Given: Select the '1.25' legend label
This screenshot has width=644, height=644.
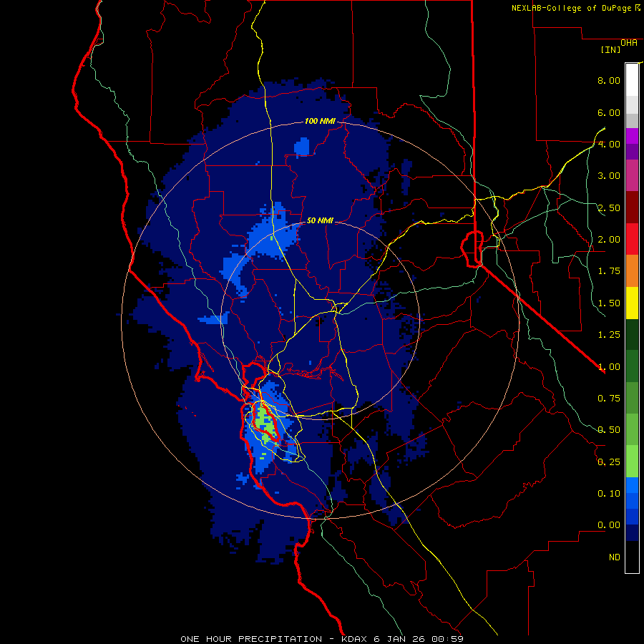Looking at the screenshot, I should pyautogui.click(x=609, y=335).
